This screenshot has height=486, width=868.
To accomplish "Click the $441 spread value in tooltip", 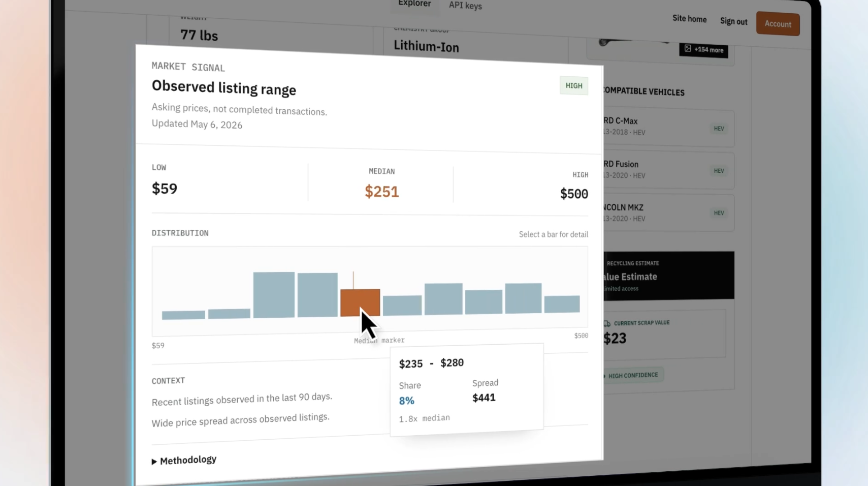I will [484, 398].
